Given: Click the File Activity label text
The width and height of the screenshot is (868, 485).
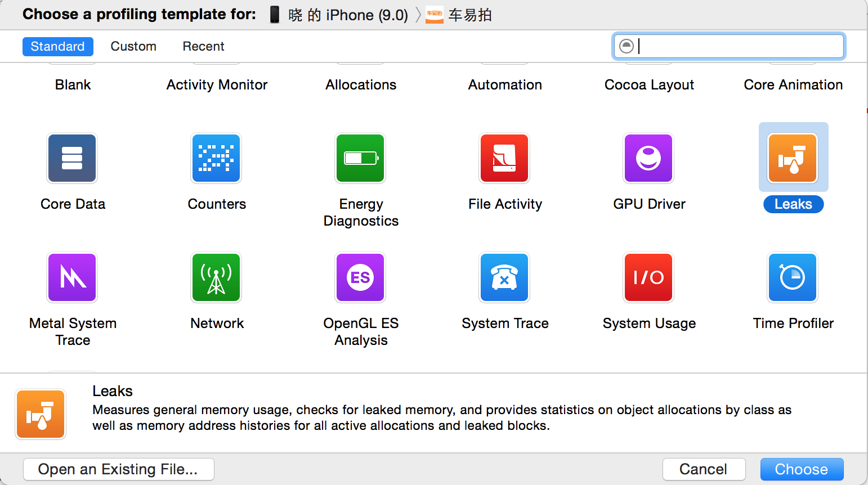Looking at the screenshot, I should click(505, 204).
